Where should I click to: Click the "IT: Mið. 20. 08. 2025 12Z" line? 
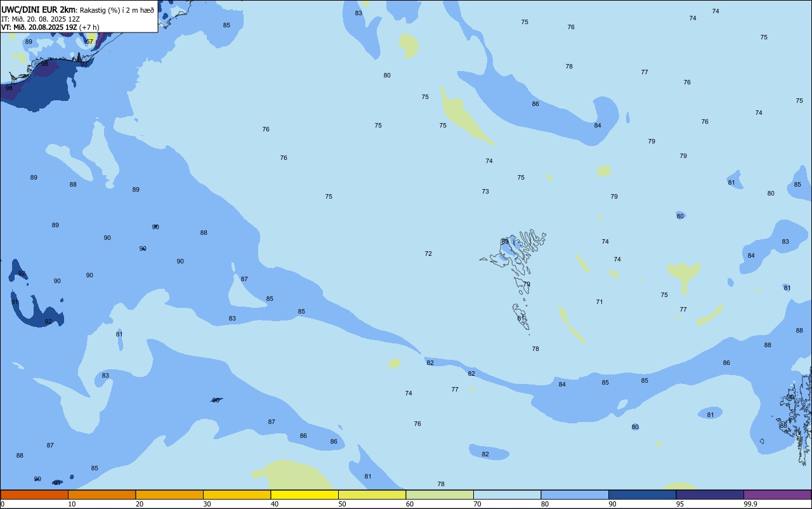[41, 18]
